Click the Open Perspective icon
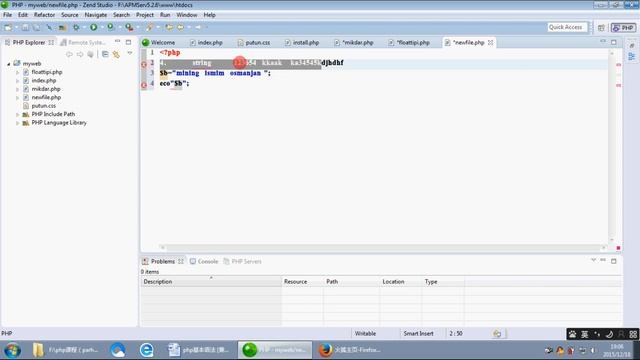640x360 pixels. point(601,28)
